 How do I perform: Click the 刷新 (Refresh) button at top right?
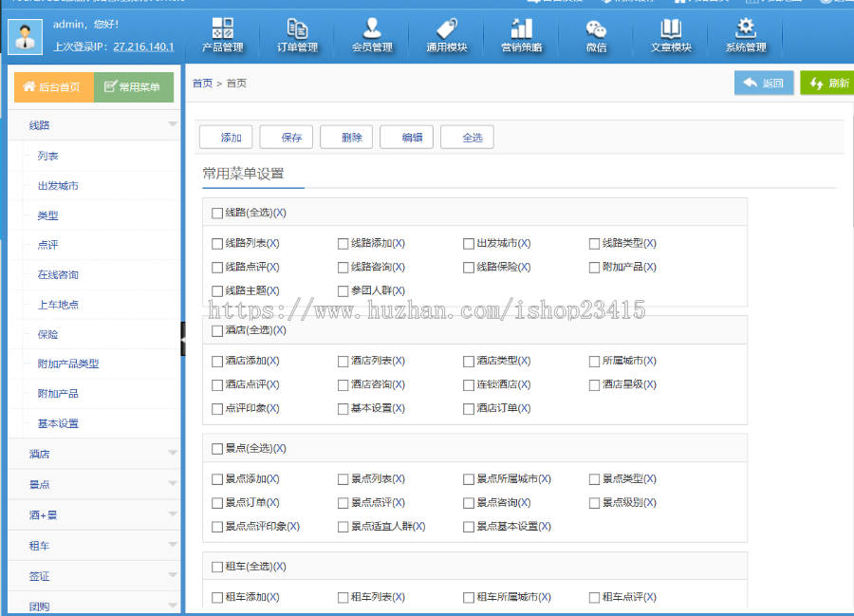click(828, 84)
